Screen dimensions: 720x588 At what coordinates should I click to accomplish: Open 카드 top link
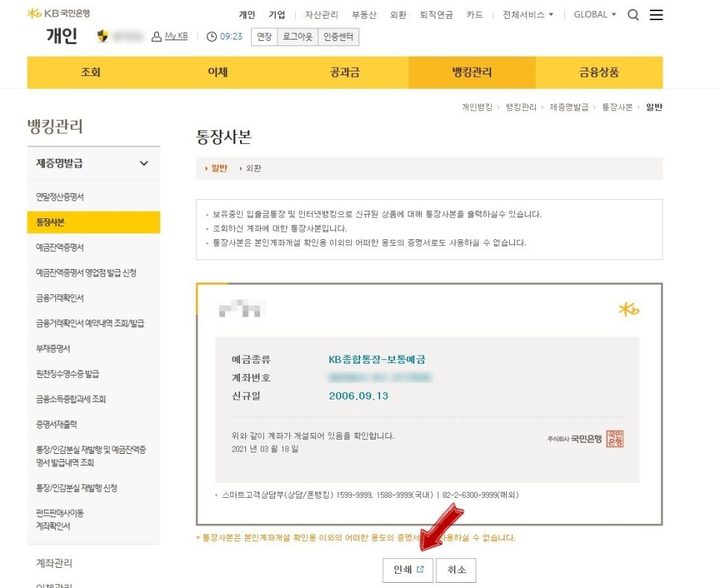(x=474, y=15)
